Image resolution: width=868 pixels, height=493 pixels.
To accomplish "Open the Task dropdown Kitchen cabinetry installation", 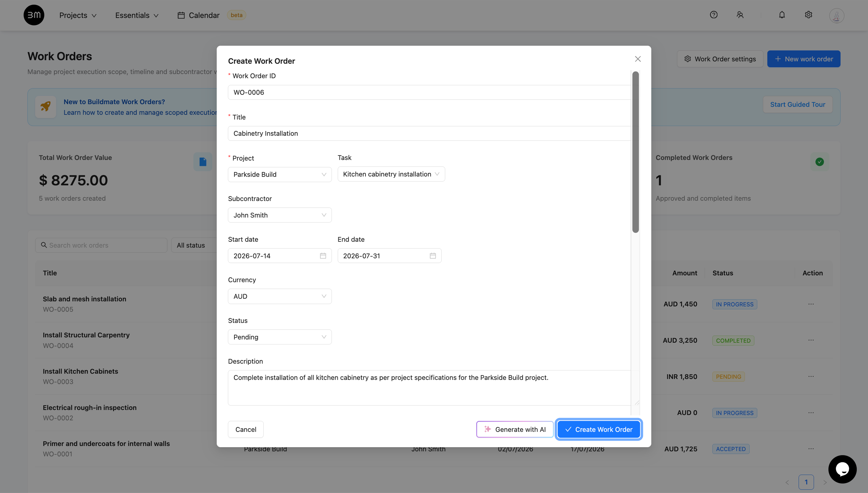I will click(x=391, y=174).
